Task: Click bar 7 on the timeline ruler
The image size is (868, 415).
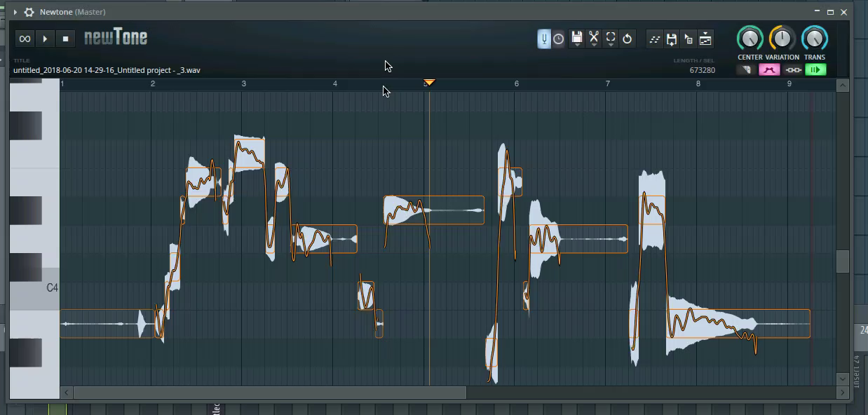Action: coord(607,84)
